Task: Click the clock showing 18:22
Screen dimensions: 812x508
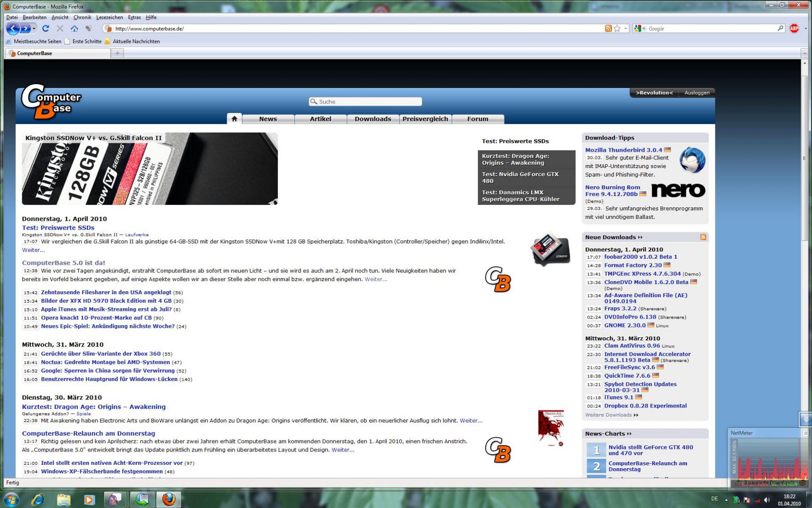Action: (789, 496)
